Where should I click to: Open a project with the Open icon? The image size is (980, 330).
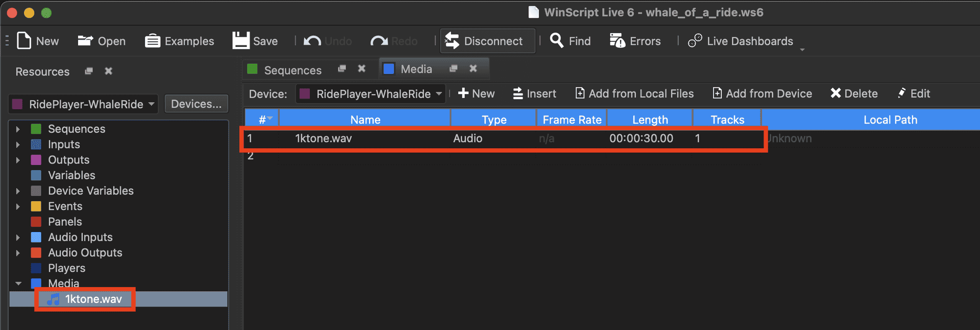pos(85,41)
